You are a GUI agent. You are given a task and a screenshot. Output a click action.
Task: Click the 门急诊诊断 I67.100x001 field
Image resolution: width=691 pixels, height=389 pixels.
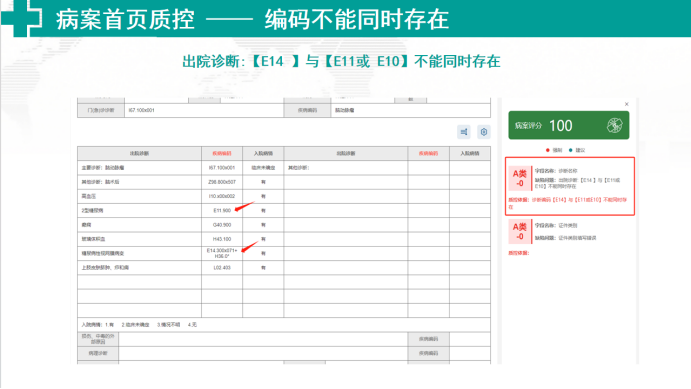click(204, 110)
